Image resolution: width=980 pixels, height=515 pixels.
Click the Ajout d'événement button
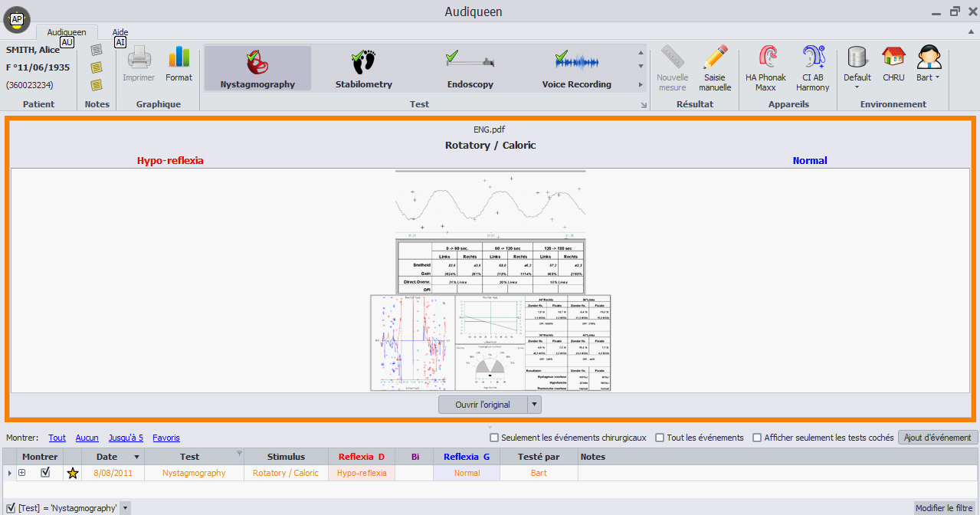point(936,437)
